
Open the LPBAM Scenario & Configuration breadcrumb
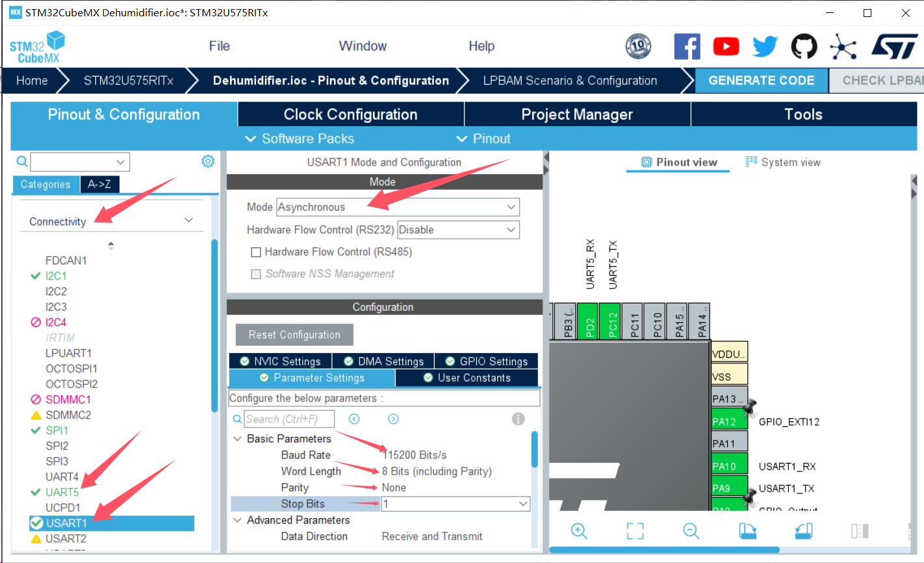pyautogui.click(x=570, y=81)
